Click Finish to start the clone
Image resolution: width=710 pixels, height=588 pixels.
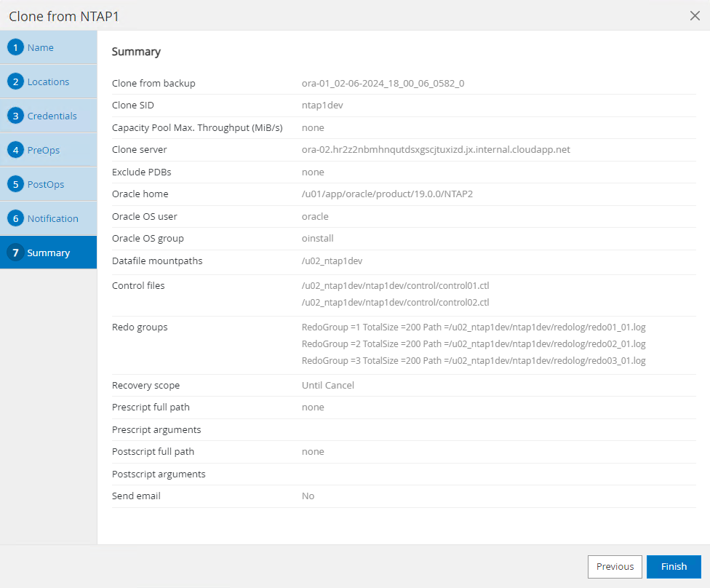click(674, 567)
